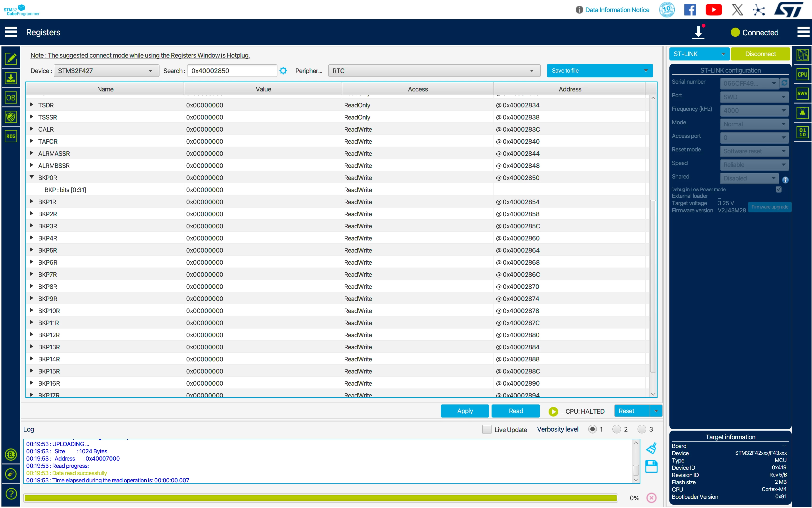
Task: Click the Apply button
Action: point(465,411)
